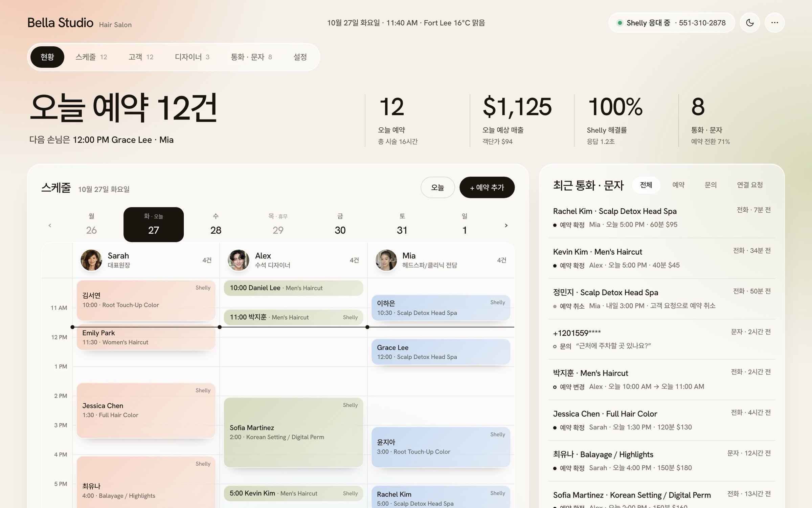
Task: Open Rachel Kim's Scalp Detox call entry
Action: coord(662,217)
